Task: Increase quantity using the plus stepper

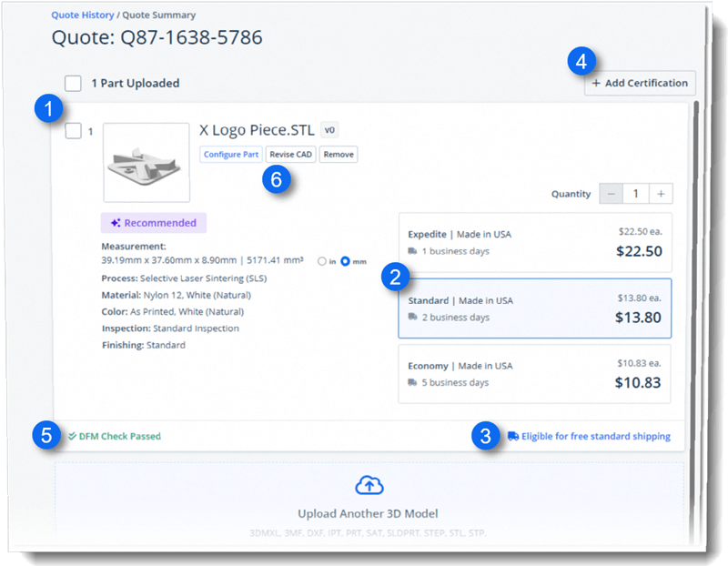Action: click(x=660, y=193)
